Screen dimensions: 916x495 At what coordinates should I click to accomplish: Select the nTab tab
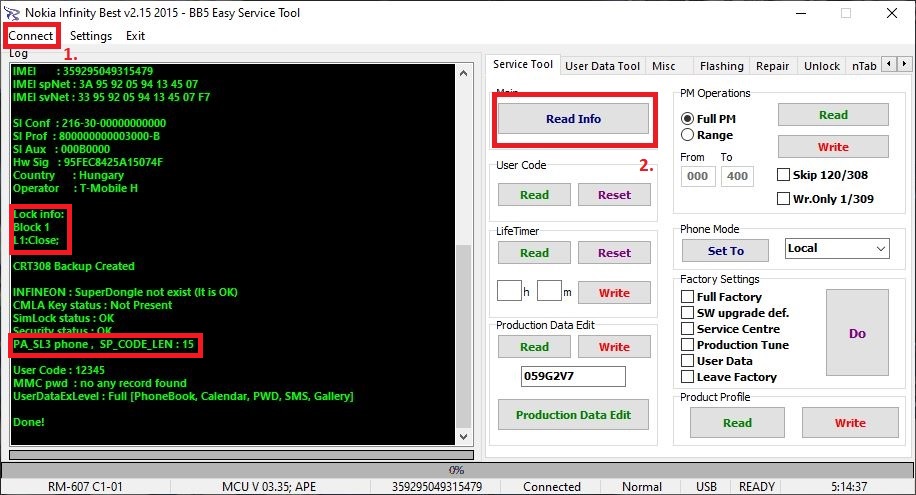point(864,66)
